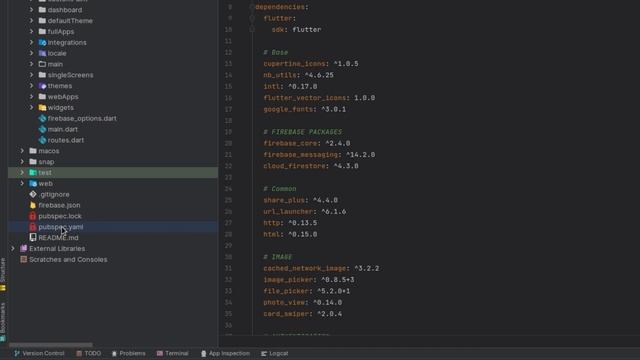Select routes.dart in project tree
The width and height of the screenshot is (640, 360).
[x=66, y=140]
